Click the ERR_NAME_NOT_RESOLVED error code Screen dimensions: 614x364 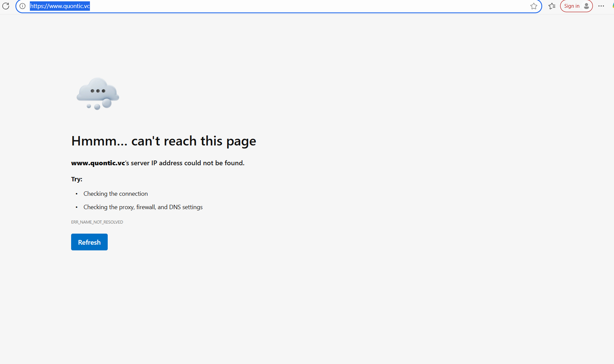(x=97, y=222)
